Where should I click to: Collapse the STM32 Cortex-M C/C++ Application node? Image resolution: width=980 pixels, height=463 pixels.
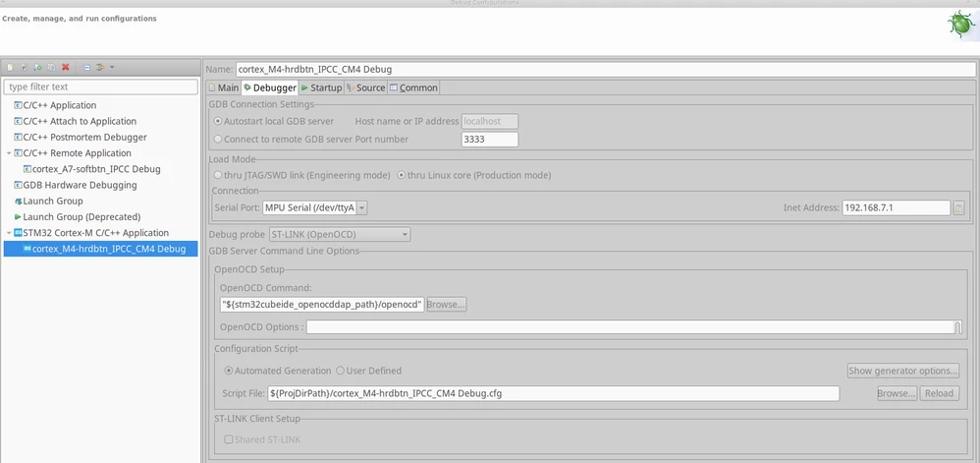click(8, 233)
